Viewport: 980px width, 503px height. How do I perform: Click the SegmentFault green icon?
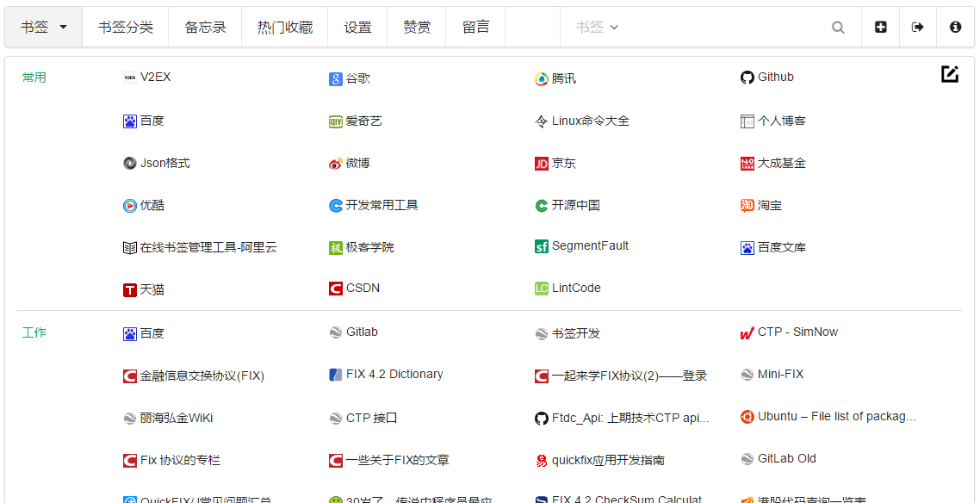point(541,247)
